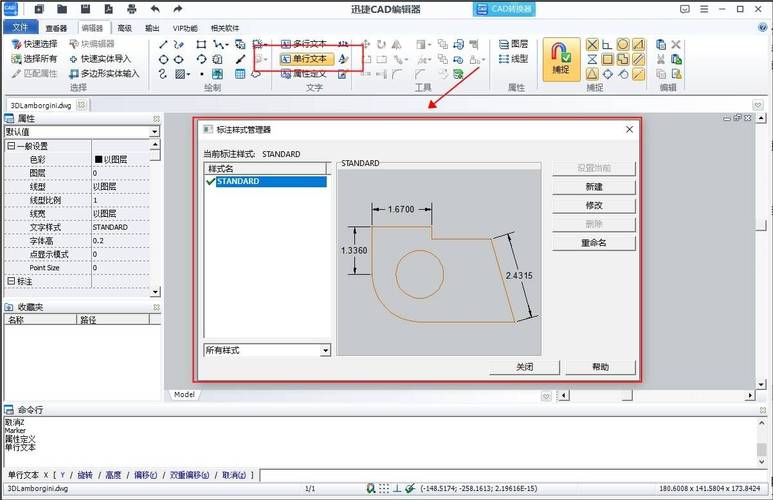Toggle parallel snap (double-line icon)

click(638, 60)
